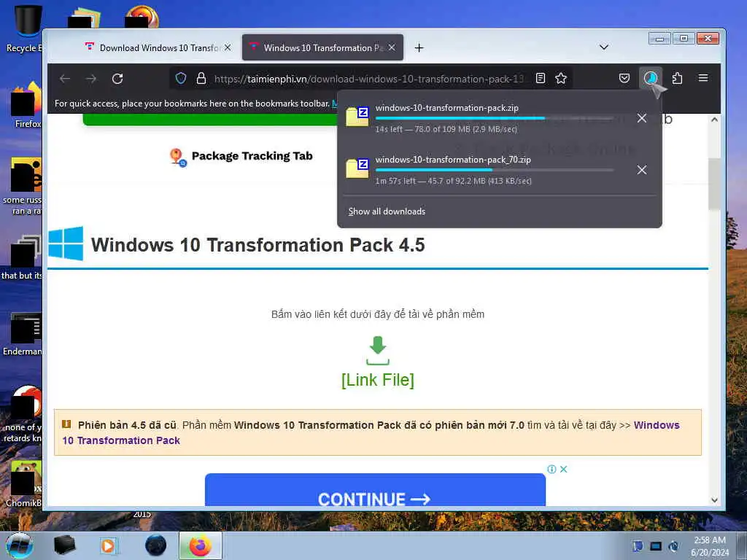Click the vertical scrollbar thumb
Image resolution: width=747 pixels, height=560 pixels.
pos(714,184)
